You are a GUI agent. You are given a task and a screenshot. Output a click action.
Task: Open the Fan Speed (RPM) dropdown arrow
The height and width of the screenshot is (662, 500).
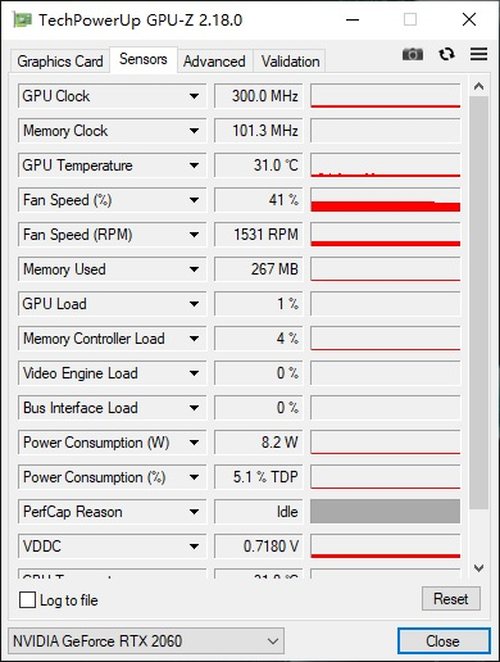point(194,235)
